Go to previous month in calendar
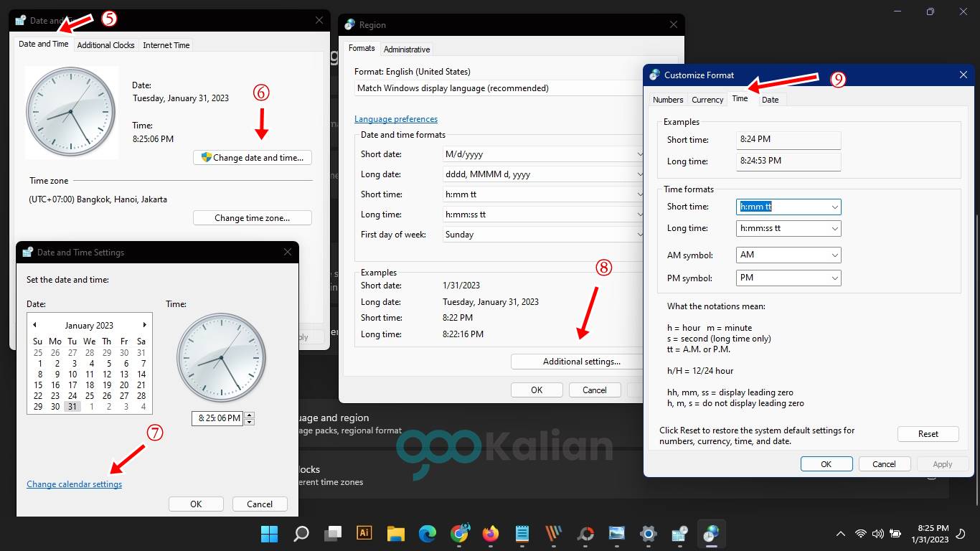The height and width of the screenshot is (551, 980). coord(34,325)
